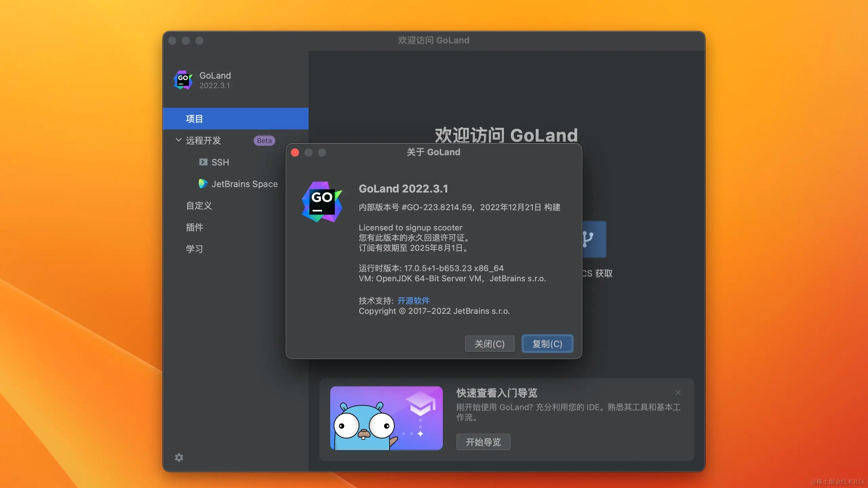Click the SSH terminal icon
The height and width of the screenshot is (488, 868).
pos(203,162)
